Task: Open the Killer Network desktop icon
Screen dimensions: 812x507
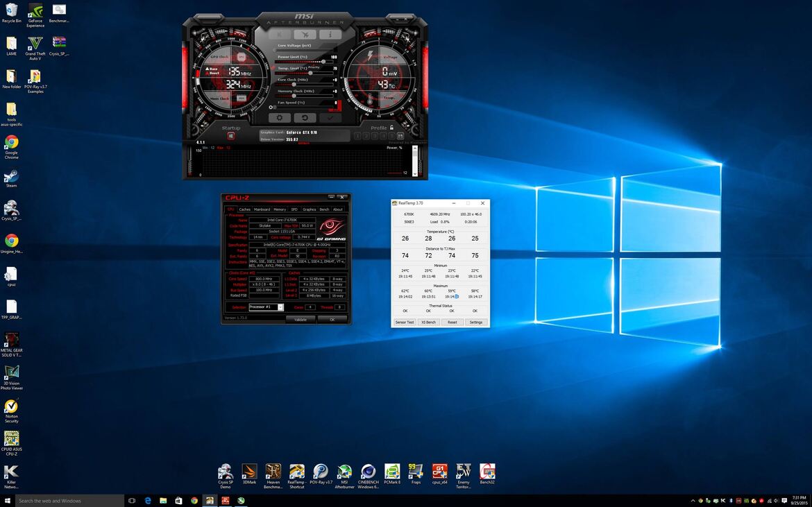Action: tap(11, 476)
